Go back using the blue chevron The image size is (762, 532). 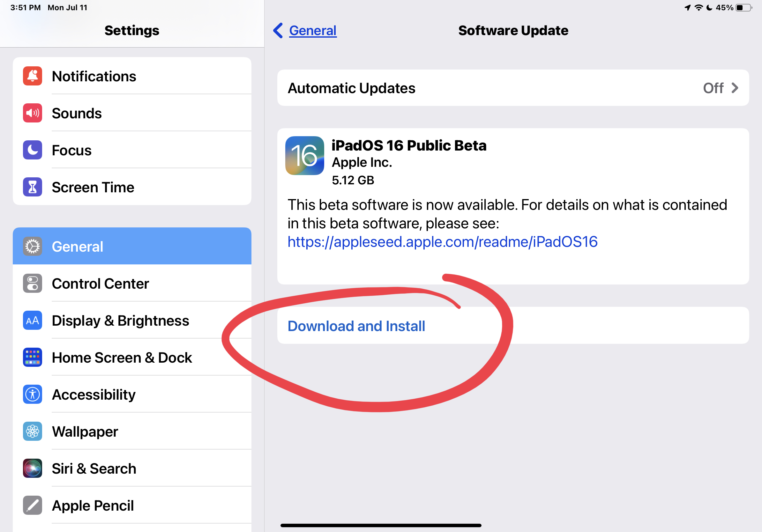(278, 31)
